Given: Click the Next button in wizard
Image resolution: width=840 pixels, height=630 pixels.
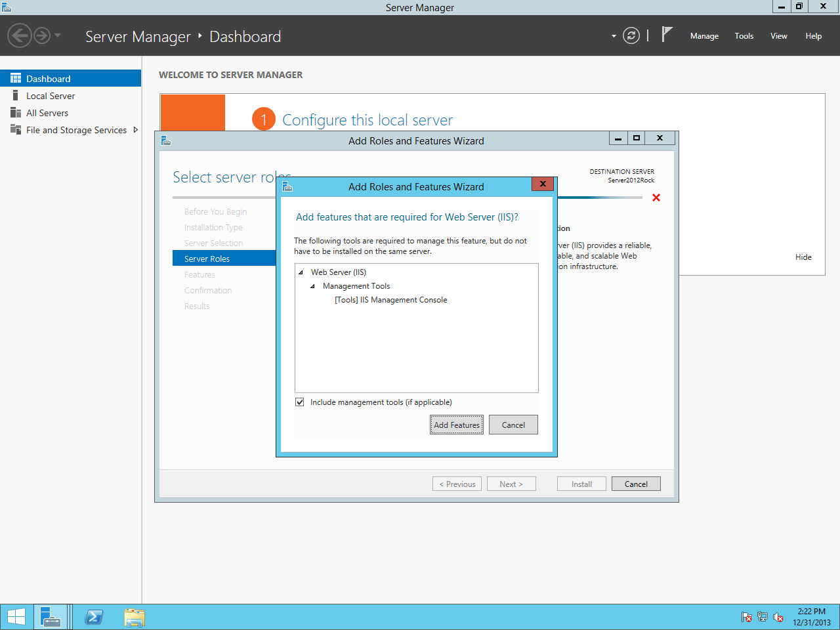Looking at the screenshot, I should pyautogui.click(x=511, y=484).
